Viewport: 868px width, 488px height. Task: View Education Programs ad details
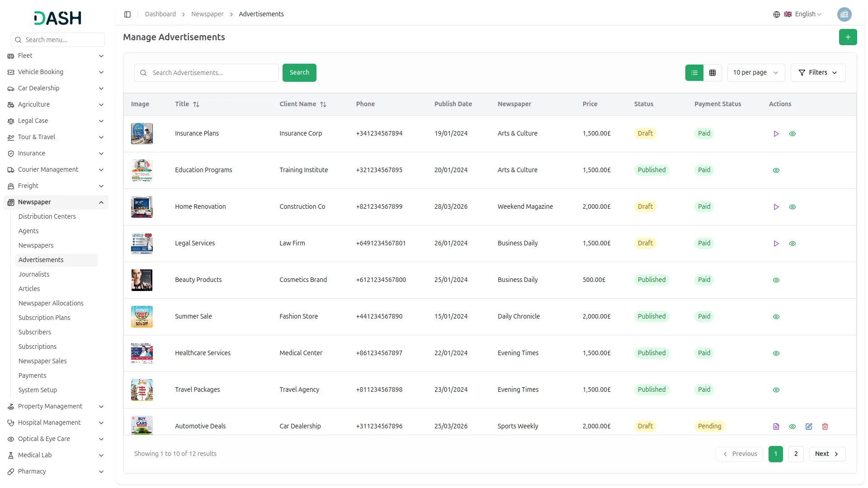(776, 170)
